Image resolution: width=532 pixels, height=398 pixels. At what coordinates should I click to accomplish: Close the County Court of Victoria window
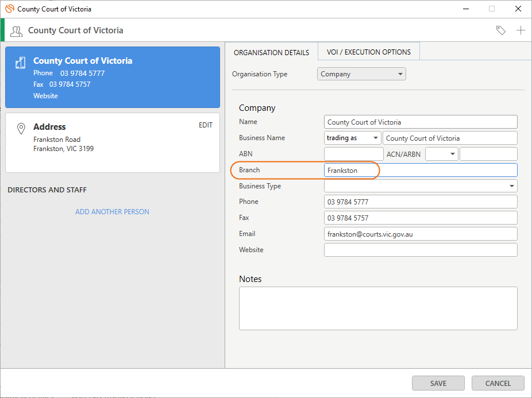coord(518,9)
